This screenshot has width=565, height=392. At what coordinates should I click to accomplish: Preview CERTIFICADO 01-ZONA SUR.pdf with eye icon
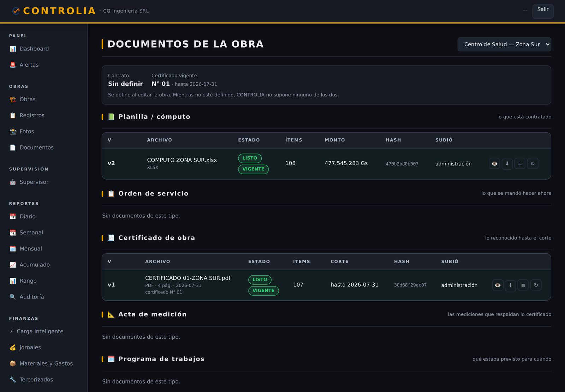click(498, 285)
